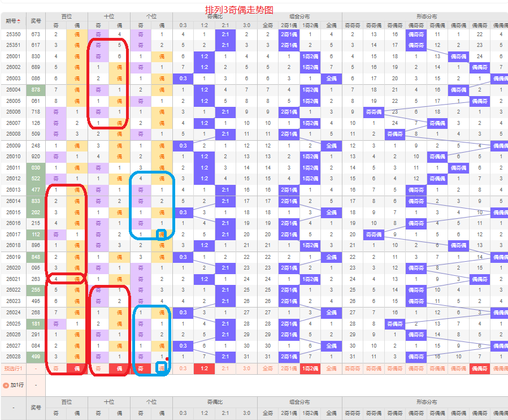Toggle 0:3 ratio in the 预选行1 row

point(183,369)
